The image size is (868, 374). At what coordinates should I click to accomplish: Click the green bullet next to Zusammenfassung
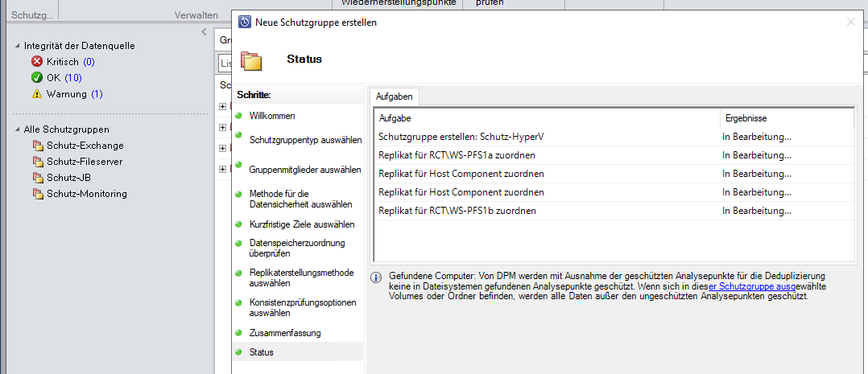tap(238, 332)
